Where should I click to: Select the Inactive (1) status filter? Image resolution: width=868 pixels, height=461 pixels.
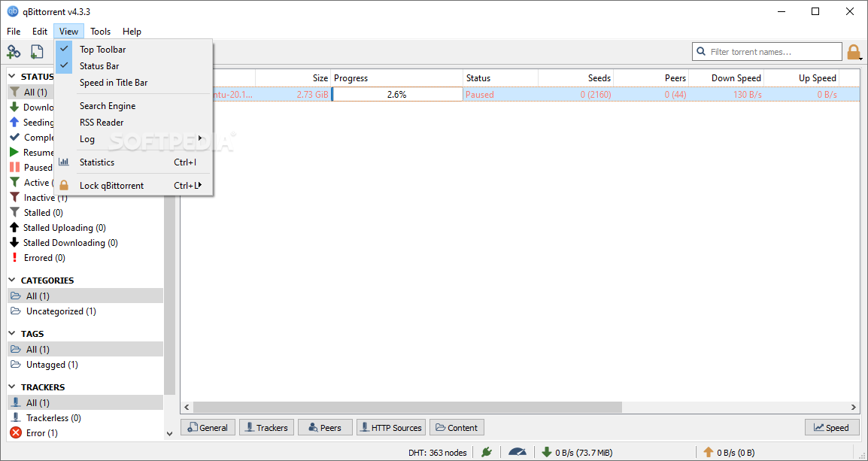[x=39, y=198]
